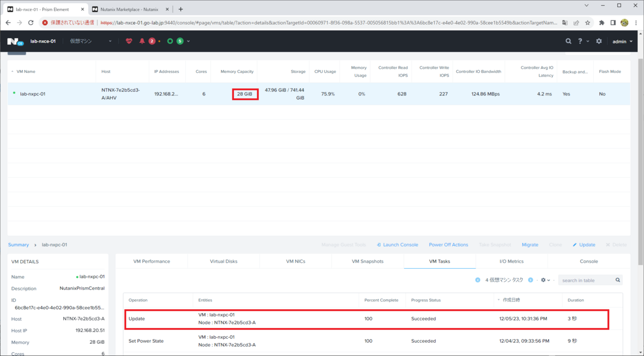Viewport: 644px width, 356px height.
Task: Click the browser address bar URL
Action: tap(328, 23)
